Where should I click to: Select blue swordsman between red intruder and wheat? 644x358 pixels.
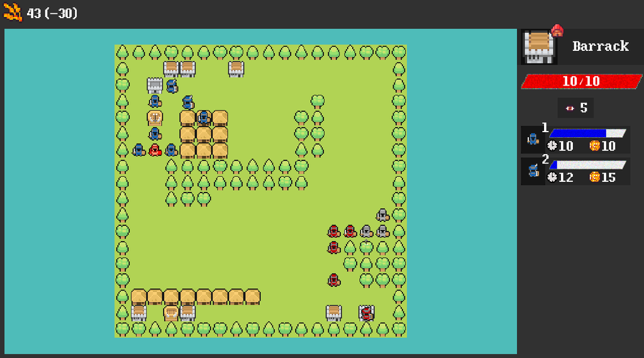tap(171, 150)
